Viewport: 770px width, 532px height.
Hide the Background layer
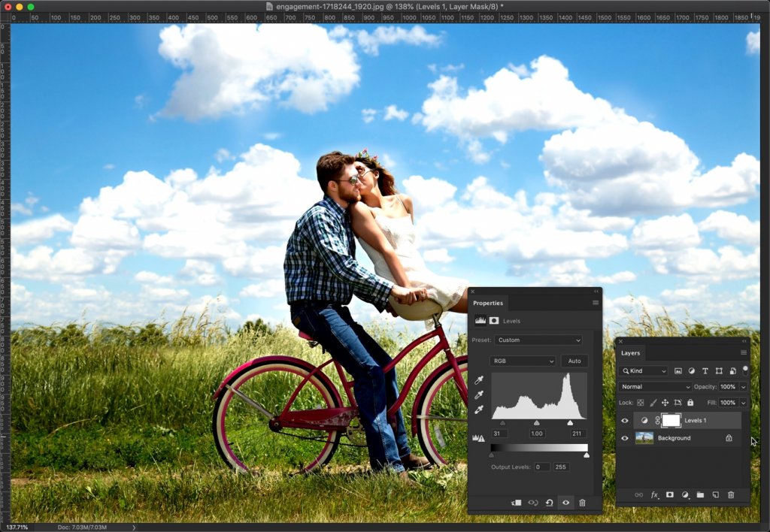(x=625, y=438)
